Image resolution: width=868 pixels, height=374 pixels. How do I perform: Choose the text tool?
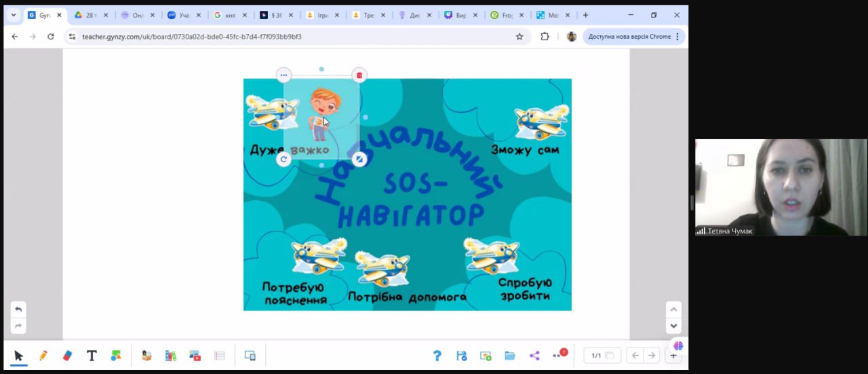coord(92,356)
